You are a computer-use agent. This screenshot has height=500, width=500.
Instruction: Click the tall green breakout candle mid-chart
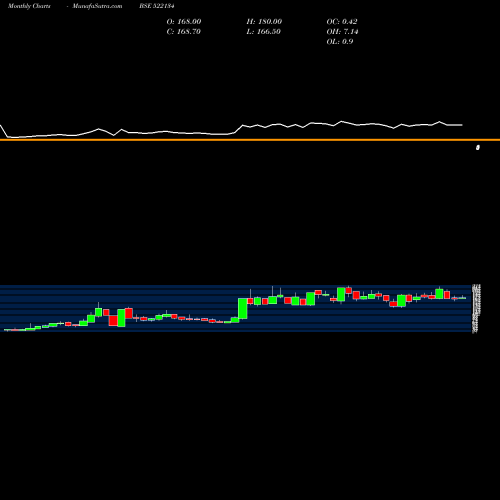coord(243,309)
